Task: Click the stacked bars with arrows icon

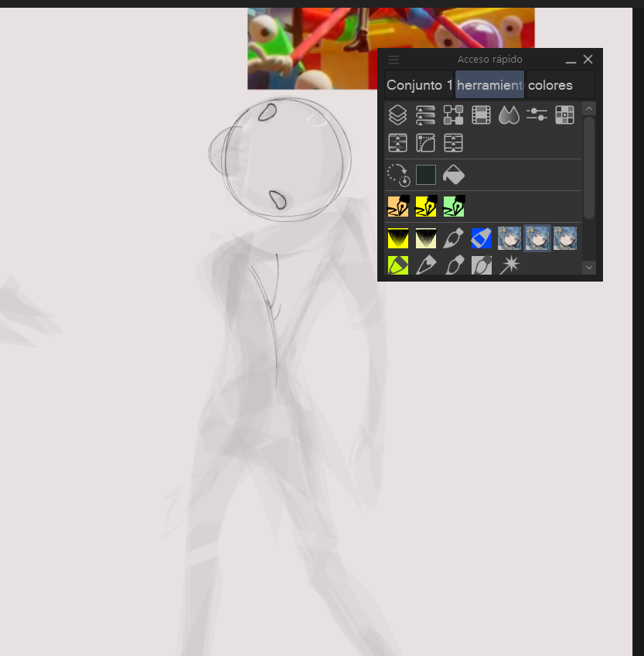Action: pyautogui.click(x=425, y=115)
